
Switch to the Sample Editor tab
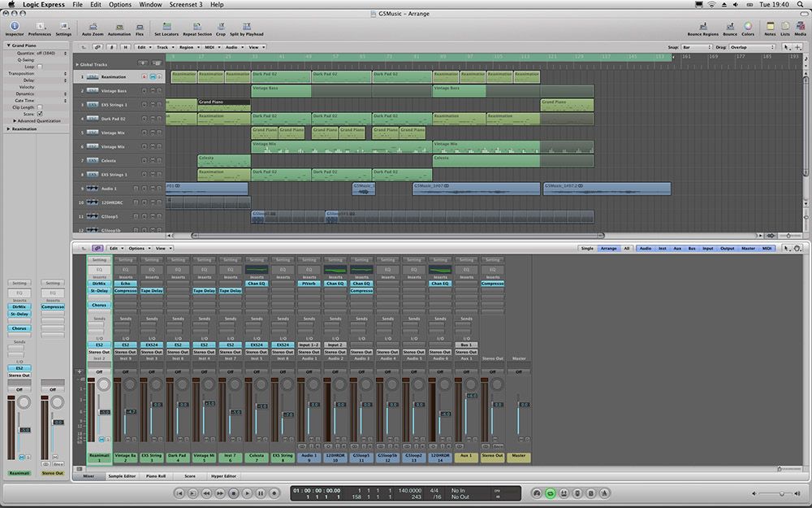pos(122,475)
